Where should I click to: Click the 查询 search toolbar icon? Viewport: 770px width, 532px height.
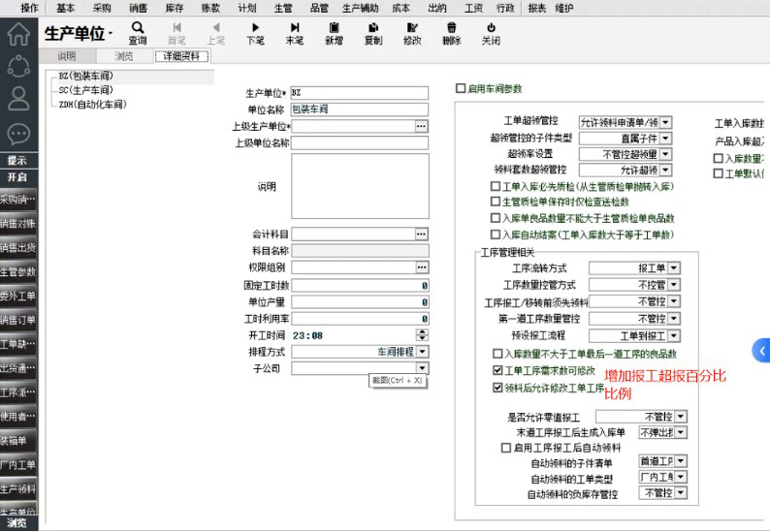click(x=138, y=33)
